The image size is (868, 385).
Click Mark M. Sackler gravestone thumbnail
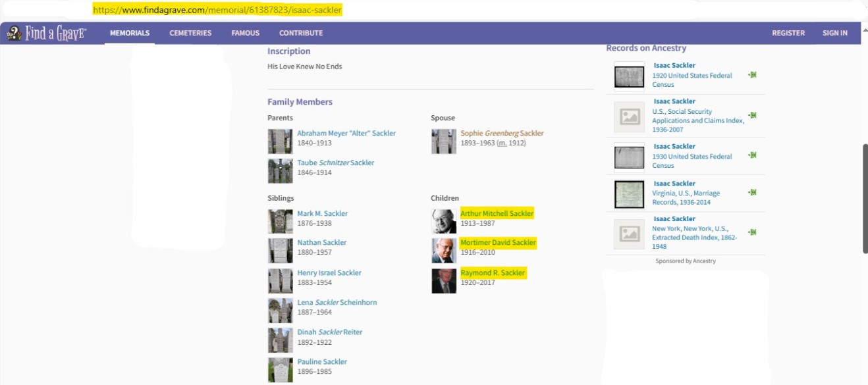click(280, 221)
